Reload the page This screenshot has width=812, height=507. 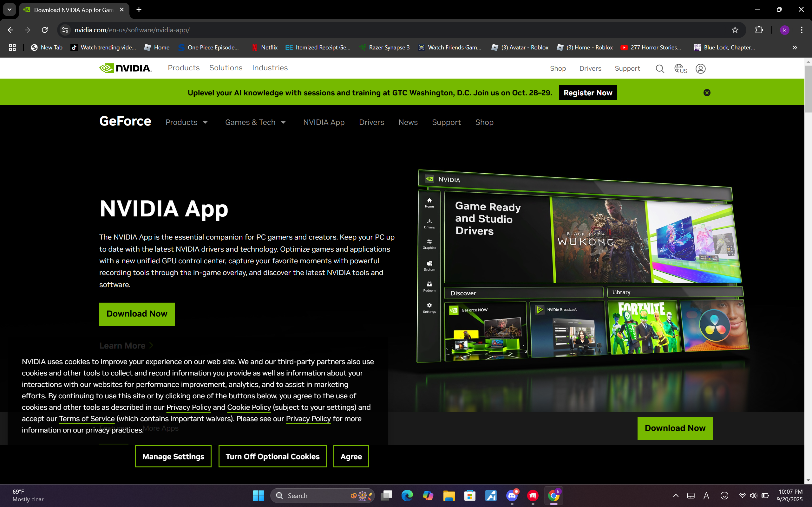click(45, 30)
